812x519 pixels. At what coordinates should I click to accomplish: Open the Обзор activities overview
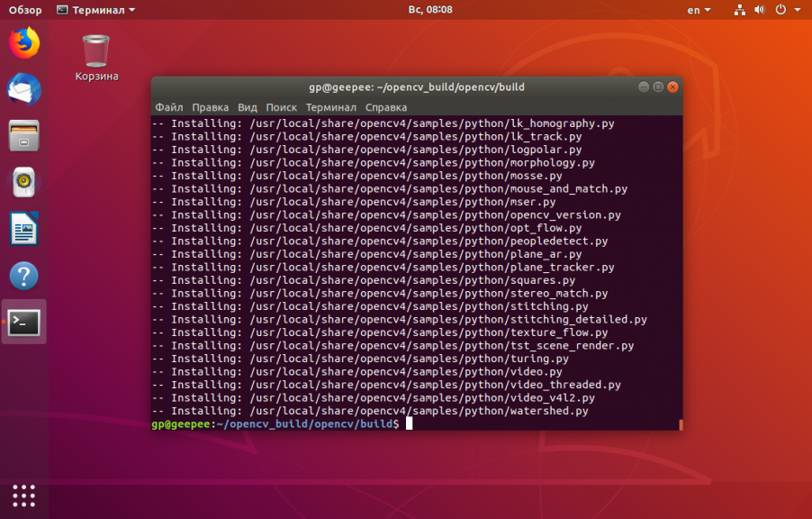(x=25, y=10)
